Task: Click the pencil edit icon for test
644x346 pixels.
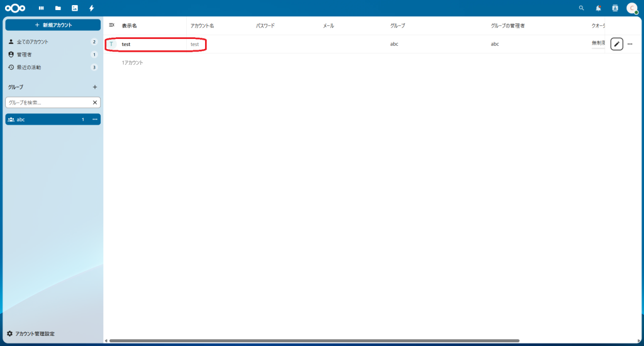Action: point(617,44)
